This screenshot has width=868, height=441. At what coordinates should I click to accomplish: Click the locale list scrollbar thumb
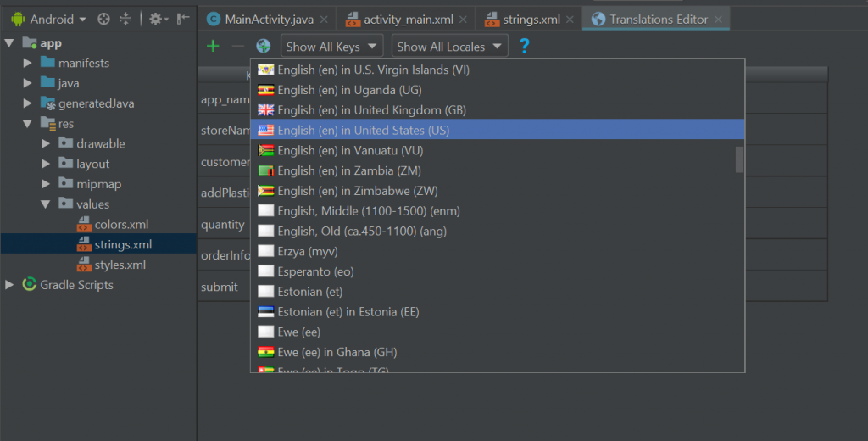coord(739,159)
